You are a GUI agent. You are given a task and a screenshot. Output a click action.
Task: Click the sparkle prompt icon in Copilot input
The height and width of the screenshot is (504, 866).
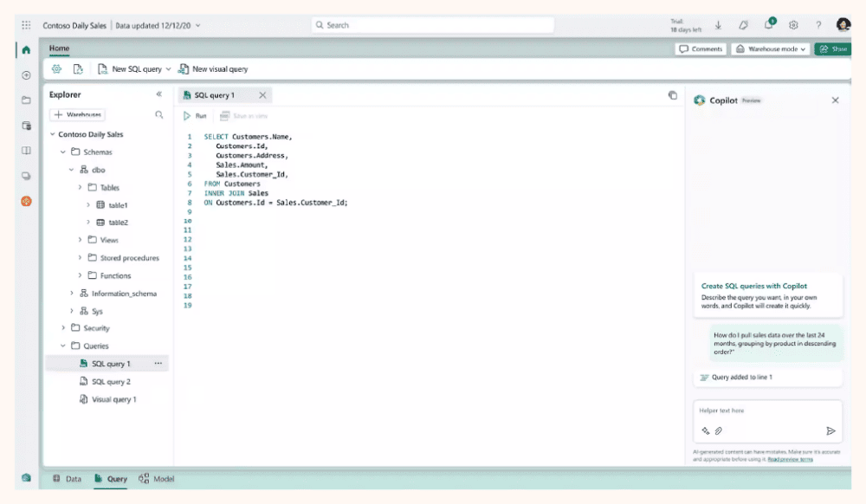[x=705, y=431]
